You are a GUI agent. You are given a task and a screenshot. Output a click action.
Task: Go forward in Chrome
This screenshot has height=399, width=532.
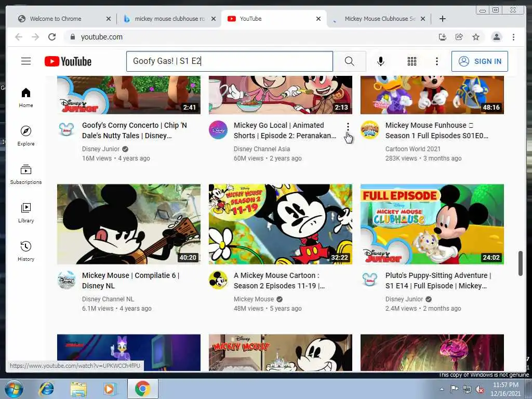click(35, 37)
